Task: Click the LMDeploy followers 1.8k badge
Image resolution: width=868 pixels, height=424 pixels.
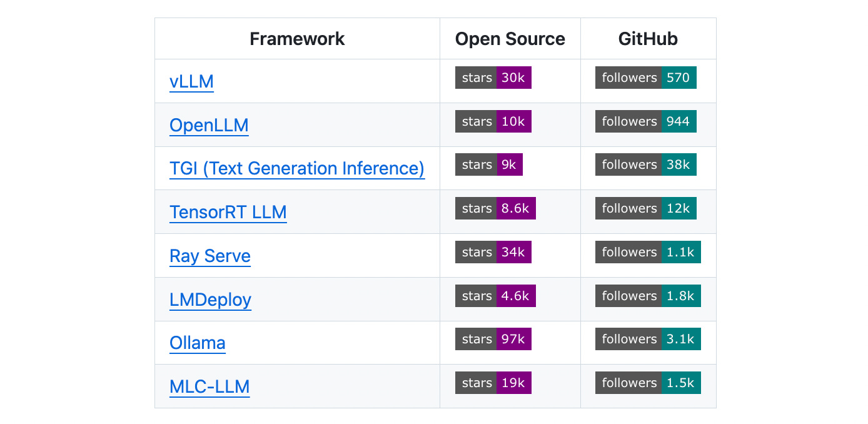Action: click(x=648, y=296)
